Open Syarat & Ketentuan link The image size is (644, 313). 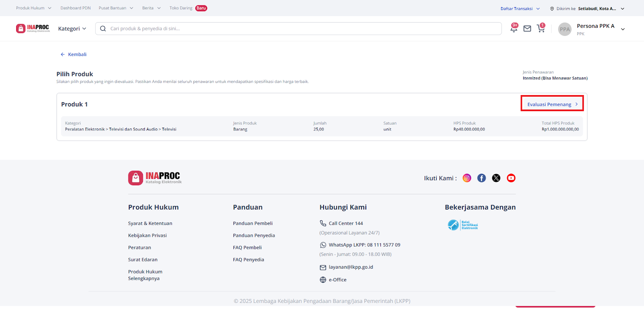click(150, 223)
